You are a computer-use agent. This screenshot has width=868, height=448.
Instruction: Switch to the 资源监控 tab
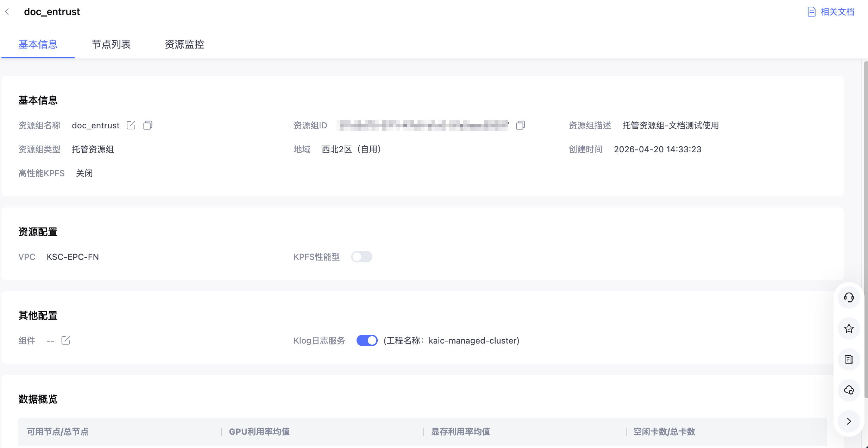[x=184, y=44]
